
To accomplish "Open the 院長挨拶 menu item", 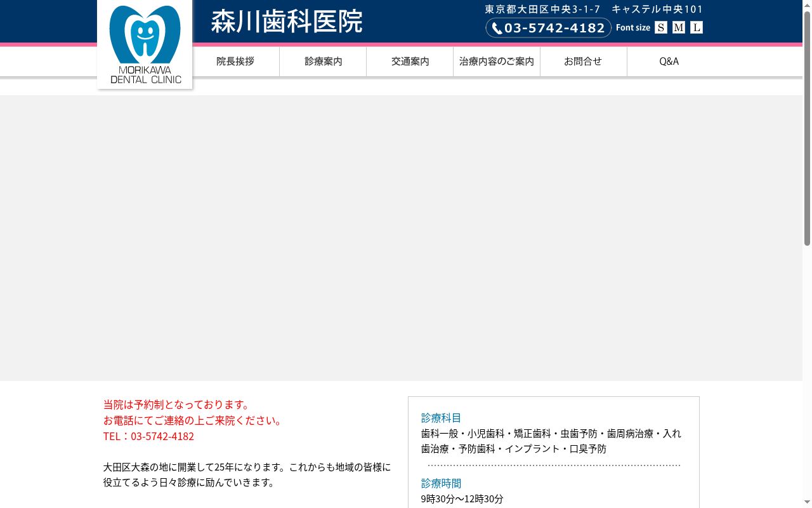I will [x=235, y=62].
